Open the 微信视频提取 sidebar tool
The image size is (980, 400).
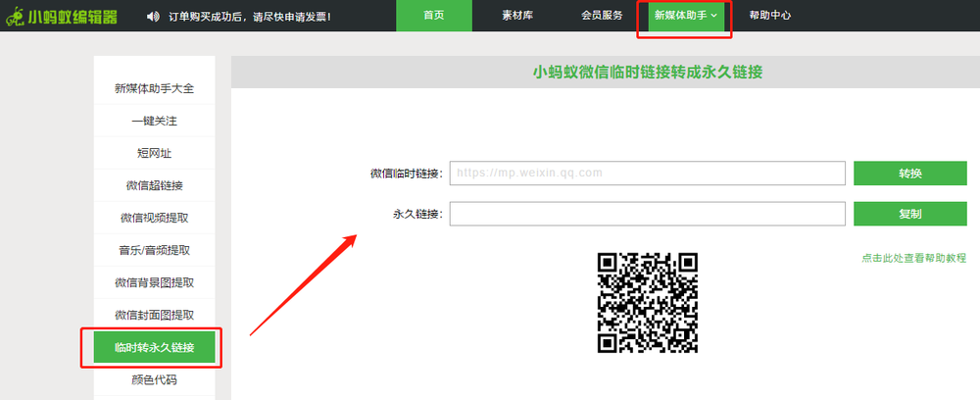[x=155, y=218]
